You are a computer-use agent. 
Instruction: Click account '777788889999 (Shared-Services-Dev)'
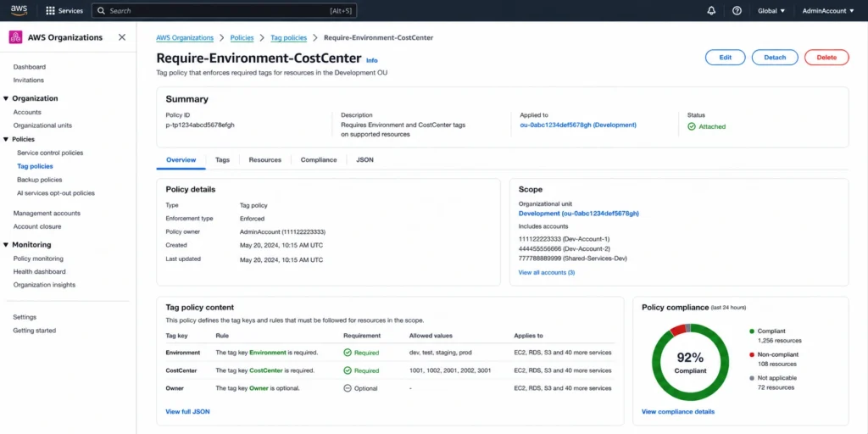(572, 259)
